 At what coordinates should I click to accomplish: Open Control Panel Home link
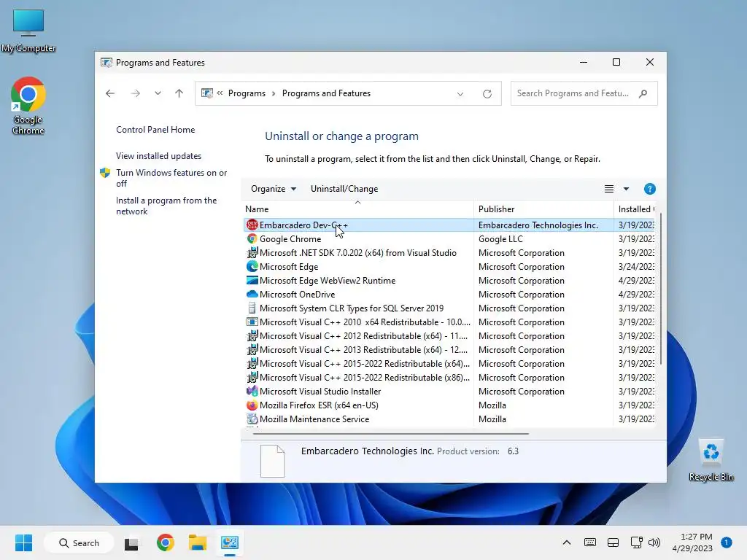[x=155, y=130]
